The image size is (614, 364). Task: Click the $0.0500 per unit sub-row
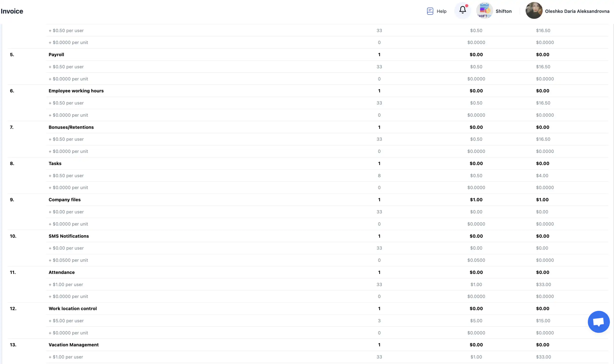click(68, 260)
